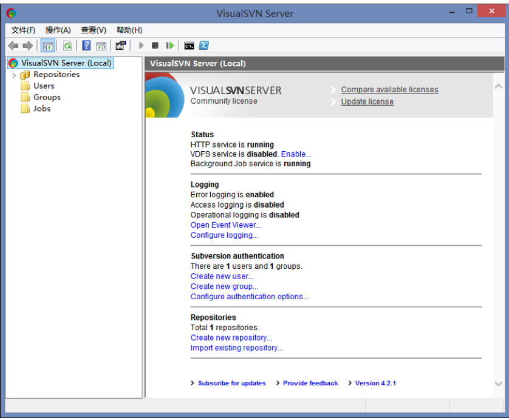Click the VisualSVN logo in the title bar

coord(12,13)
